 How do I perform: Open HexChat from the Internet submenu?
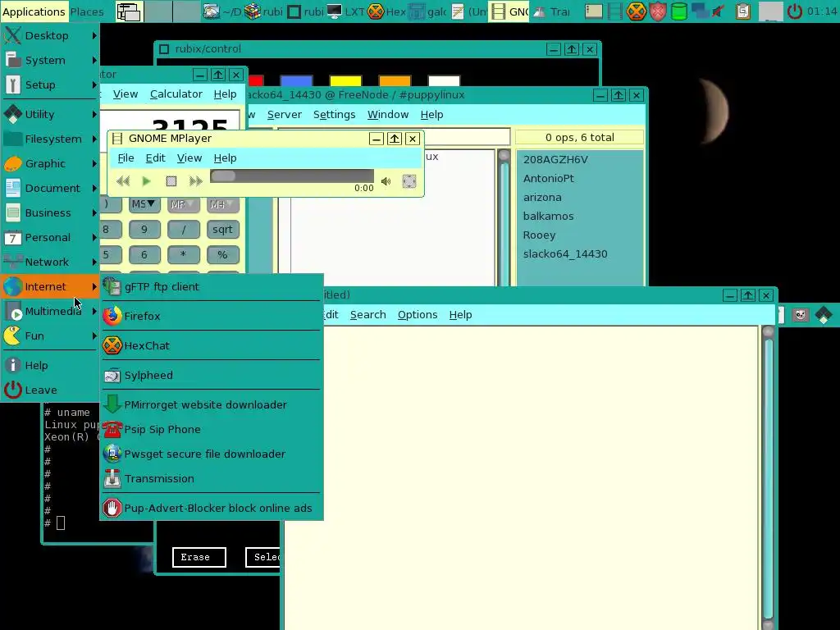point(212,345)
